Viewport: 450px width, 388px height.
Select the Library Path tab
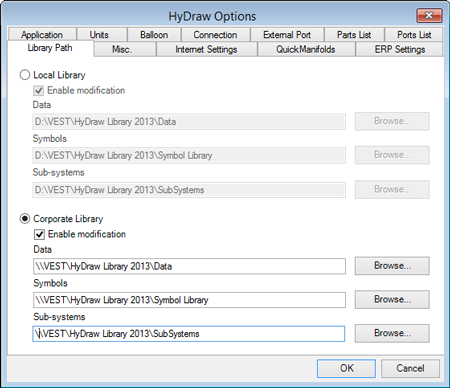[x=50, y=48]
